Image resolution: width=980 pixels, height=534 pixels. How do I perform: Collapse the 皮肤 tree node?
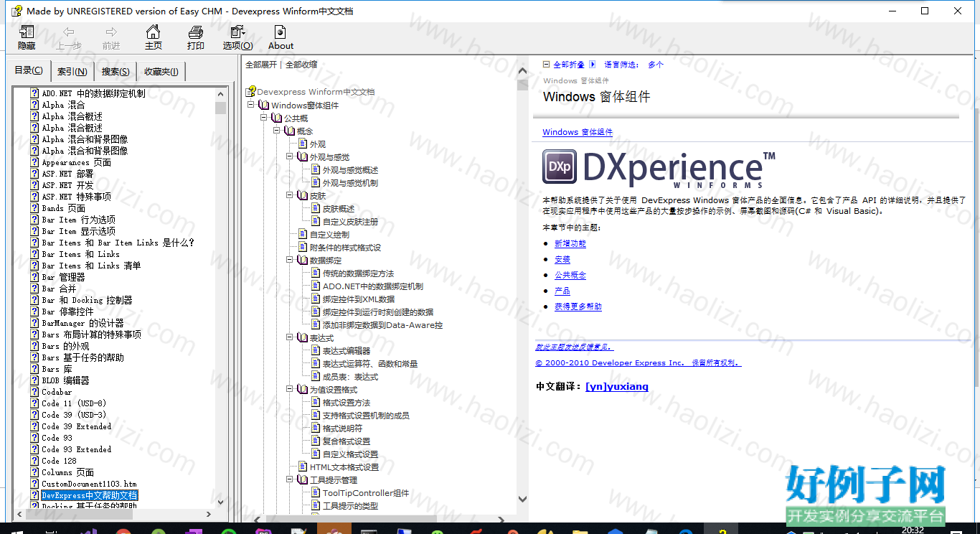tap(290, 196)
